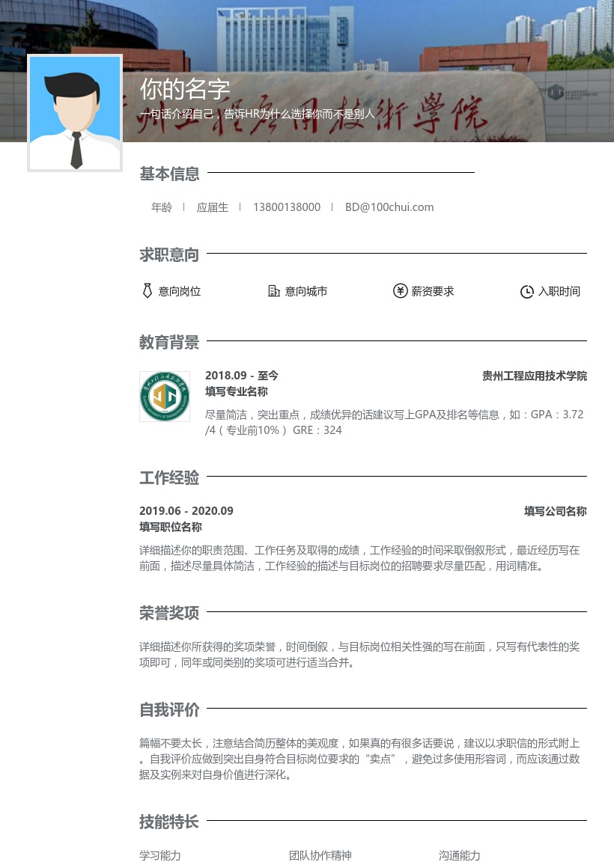Click the 工作经验 heading
Viewport: 614px width, 868px height.
169,478
